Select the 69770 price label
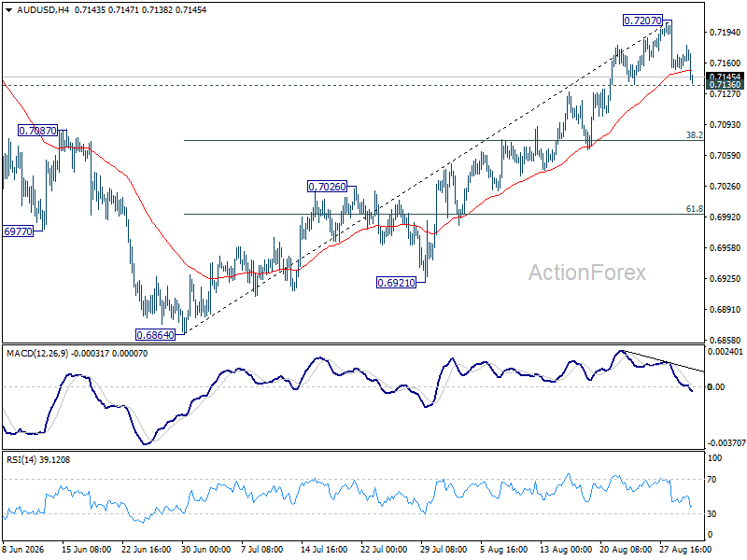 pos(18,231)
